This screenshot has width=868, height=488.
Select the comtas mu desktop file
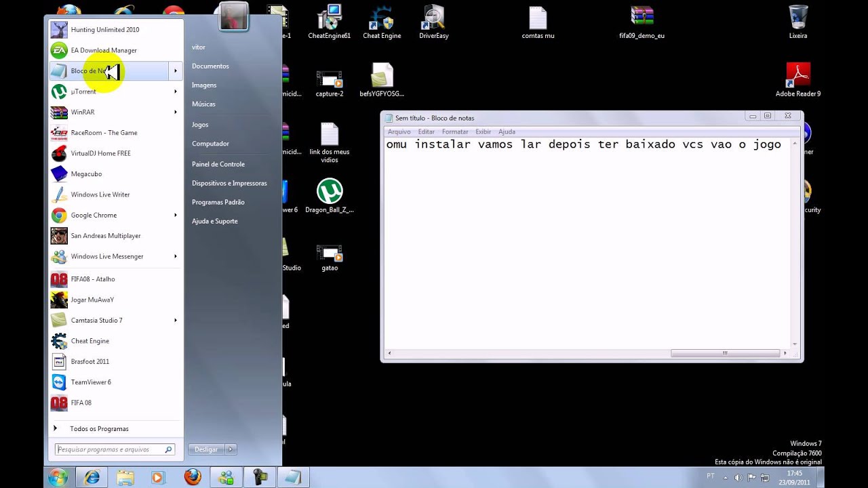[538, 22]
